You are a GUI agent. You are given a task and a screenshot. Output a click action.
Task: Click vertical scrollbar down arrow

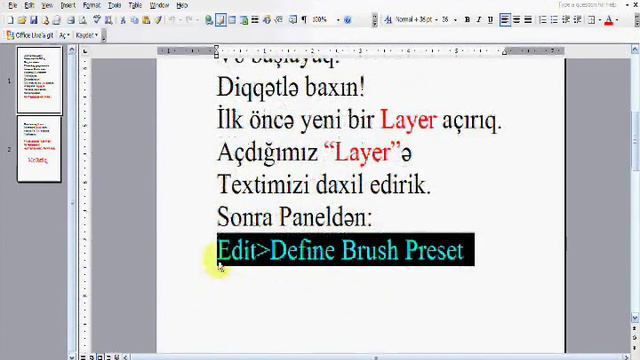[635, 317]
